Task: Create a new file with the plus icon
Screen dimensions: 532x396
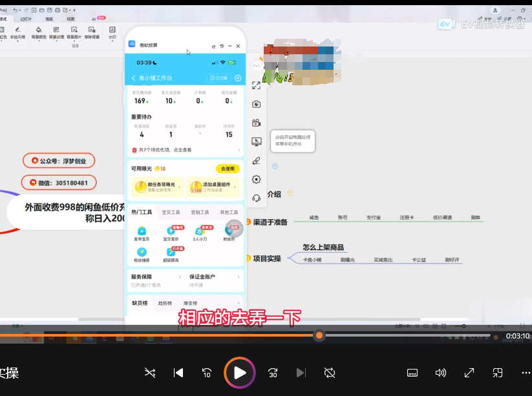Action: [34, 10]
